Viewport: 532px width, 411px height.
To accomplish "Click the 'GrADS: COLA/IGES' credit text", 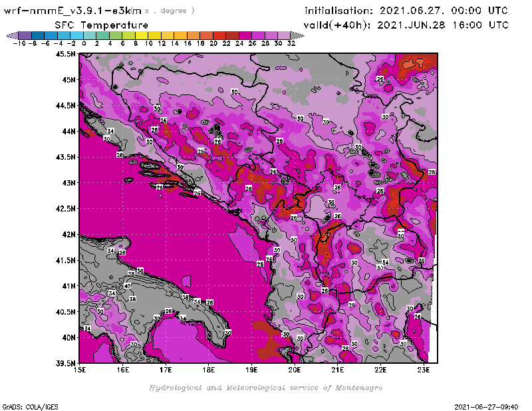I will click(x=30, y=407).
